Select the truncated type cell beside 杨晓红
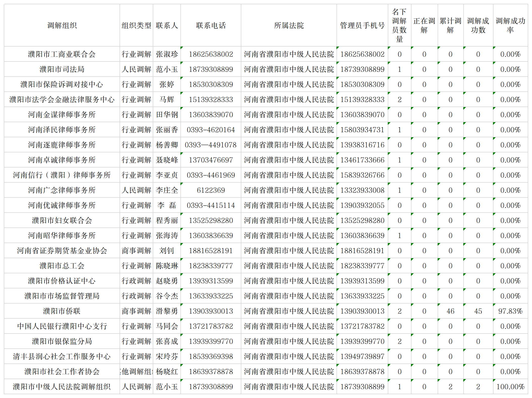The height and width of the screenshot is (398, 532). (x=136, y=372)
